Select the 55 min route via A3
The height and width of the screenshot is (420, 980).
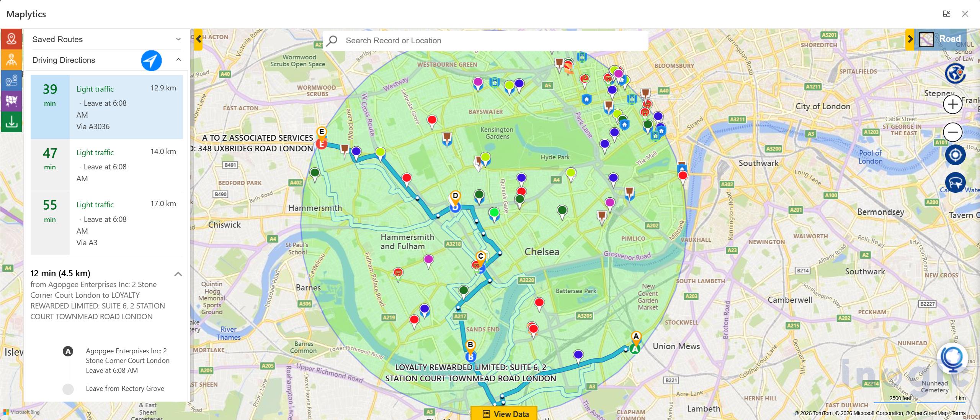107,222
